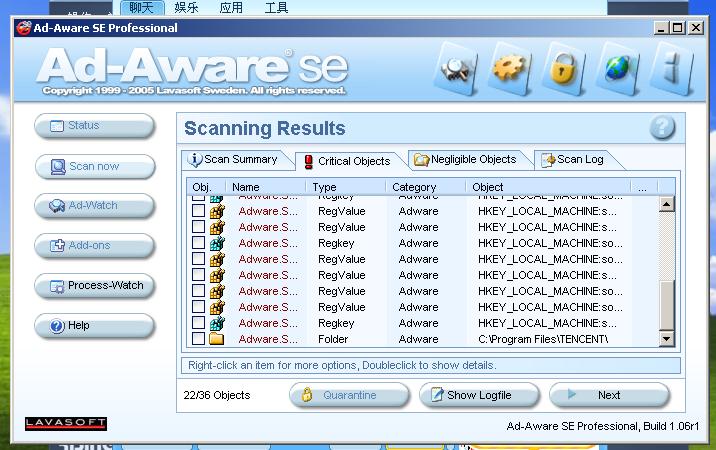Sort by the Obj. column header

(x=206, y=187)
